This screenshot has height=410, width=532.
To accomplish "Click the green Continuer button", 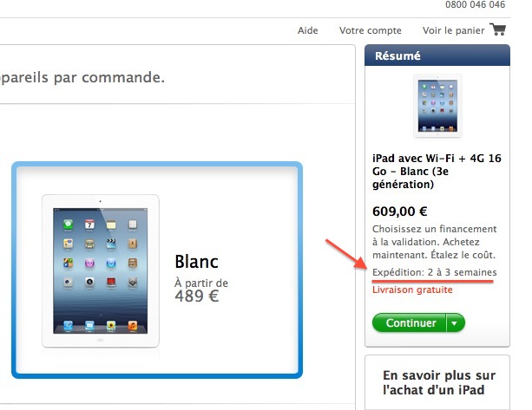I will 409,323.
